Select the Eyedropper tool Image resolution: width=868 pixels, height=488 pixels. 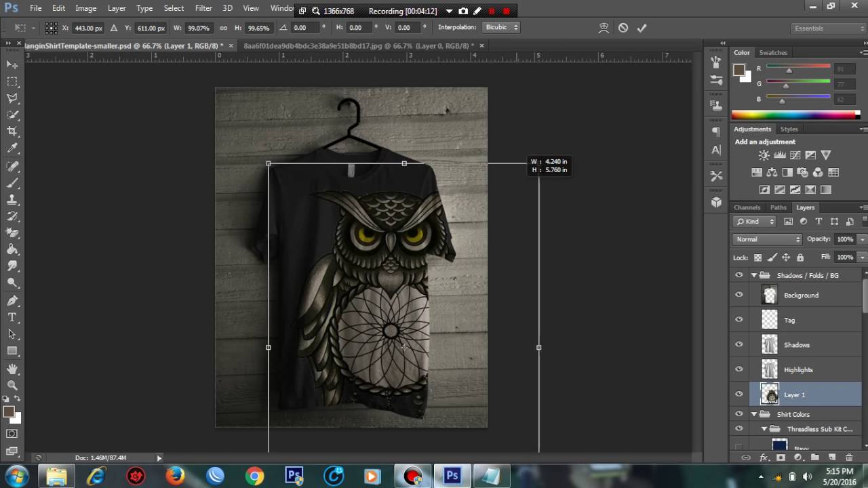pos(12,148)
